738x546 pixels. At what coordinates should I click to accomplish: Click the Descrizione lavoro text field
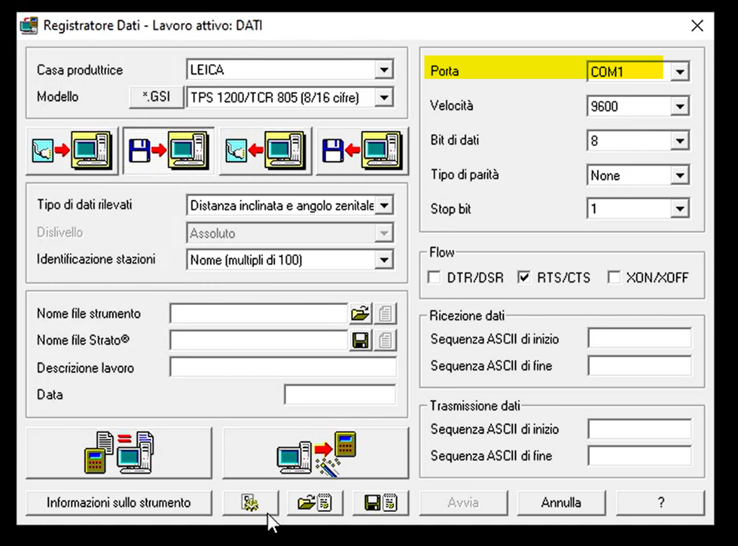click(282, 368)
